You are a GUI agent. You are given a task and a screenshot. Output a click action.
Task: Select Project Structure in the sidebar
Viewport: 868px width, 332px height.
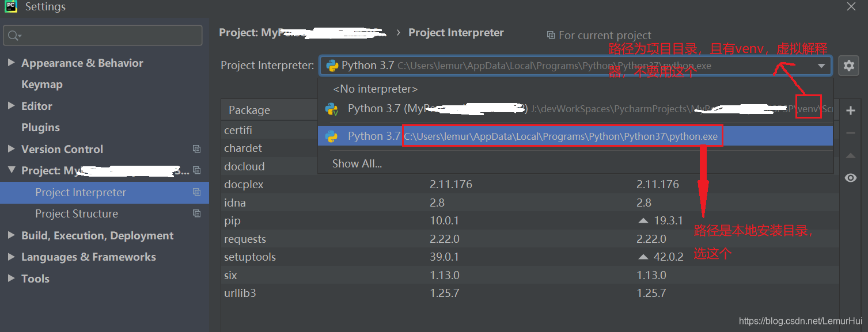pos(75,213)
